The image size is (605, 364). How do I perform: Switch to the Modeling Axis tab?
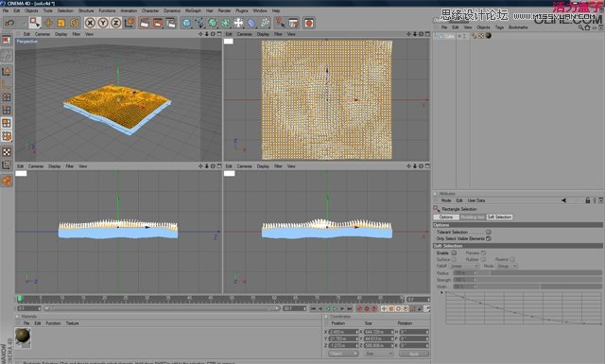click(x=472, y=217)
